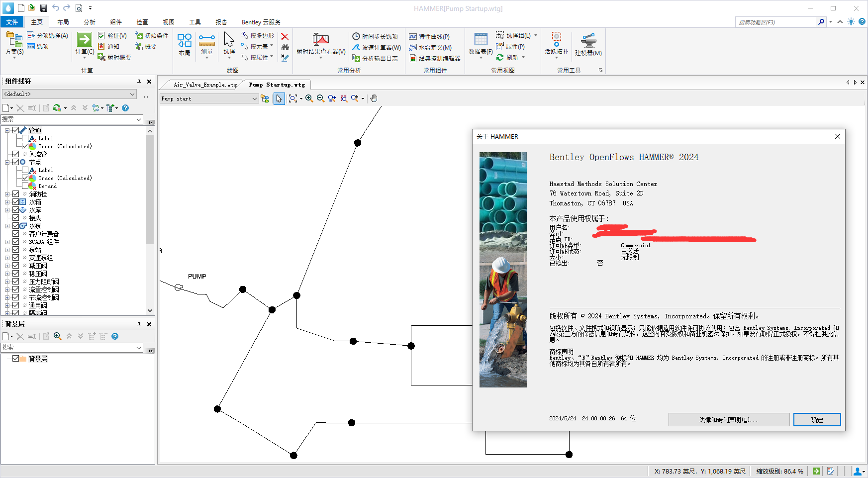
Task: Open Time Step Options (时间步长选项)
Action: (376, 37)
